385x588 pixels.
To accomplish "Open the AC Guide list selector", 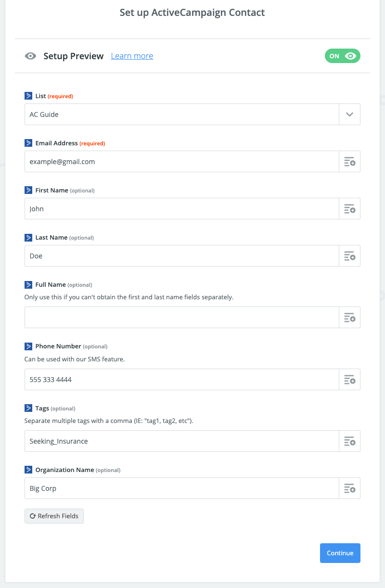I will [182, 115].
